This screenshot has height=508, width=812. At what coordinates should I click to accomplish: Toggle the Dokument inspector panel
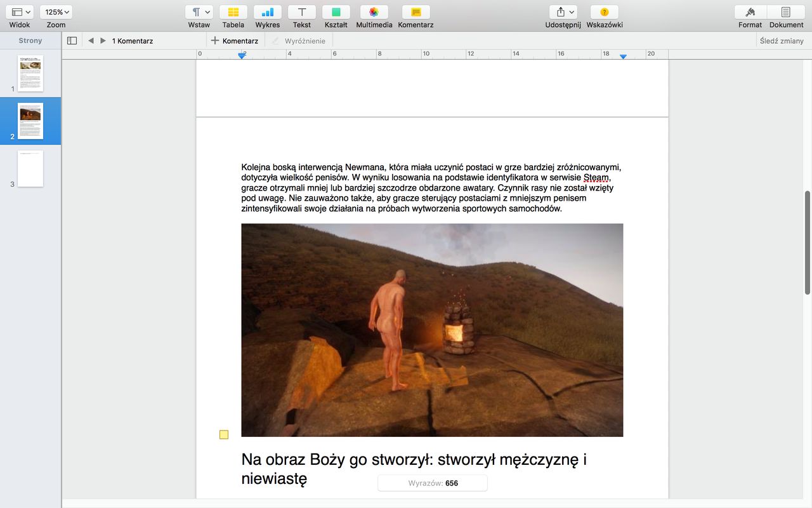pyautogui.click(x=786, y=12)
